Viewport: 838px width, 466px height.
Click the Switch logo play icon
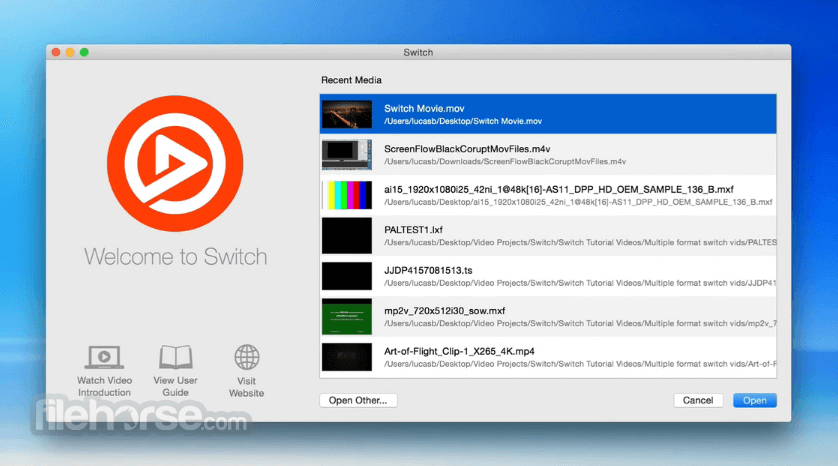[x=175, y=164]
